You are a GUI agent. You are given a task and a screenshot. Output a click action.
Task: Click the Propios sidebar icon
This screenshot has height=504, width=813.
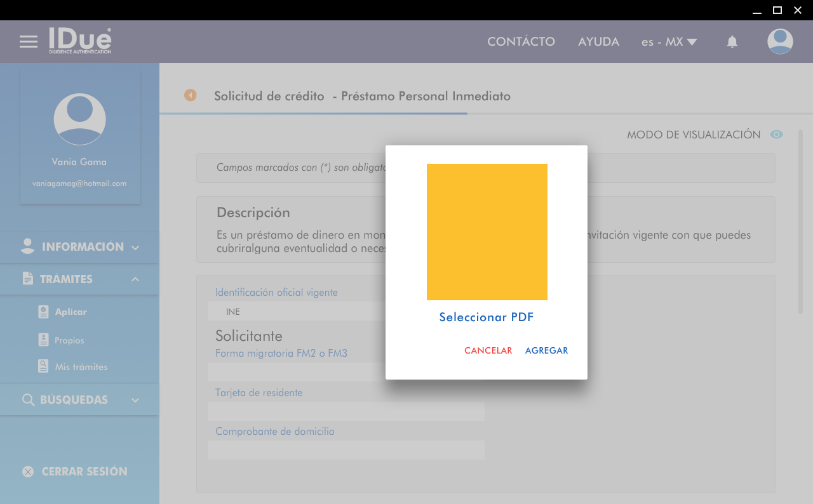coord(43,340)
